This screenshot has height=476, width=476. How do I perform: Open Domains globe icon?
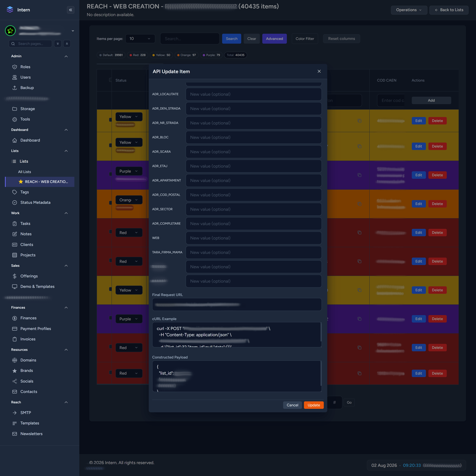coord(15,360)
